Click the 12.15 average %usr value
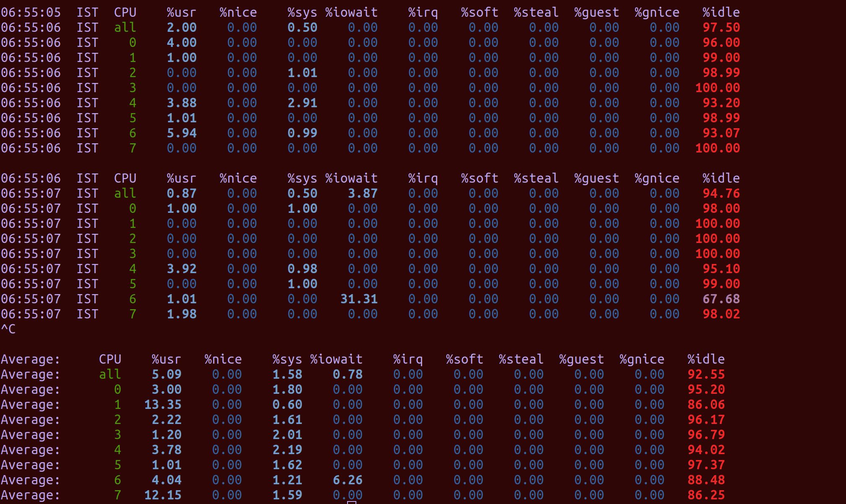 [x=163, y=495]
